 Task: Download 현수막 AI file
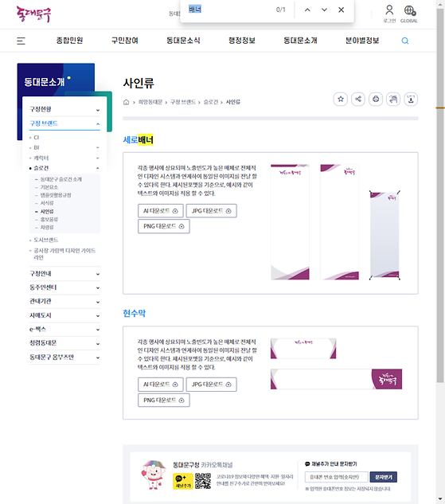pos(161,385)
